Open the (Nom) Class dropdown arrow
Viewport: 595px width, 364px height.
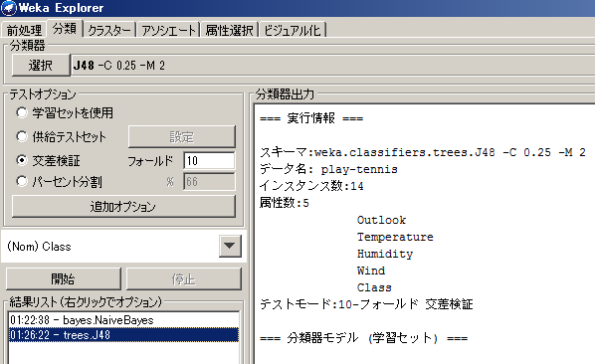230,246
